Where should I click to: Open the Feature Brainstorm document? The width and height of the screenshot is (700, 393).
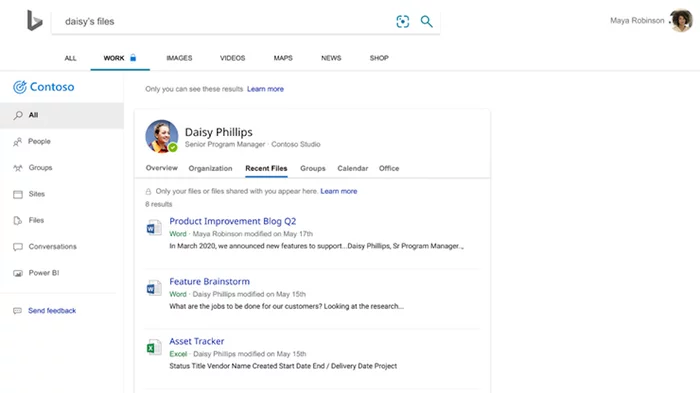[209, 281]
